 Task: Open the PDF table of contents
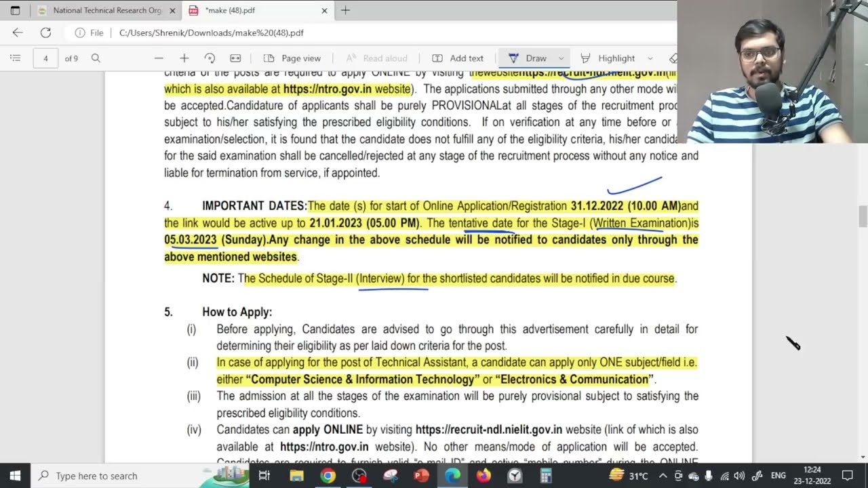(15, 58)
